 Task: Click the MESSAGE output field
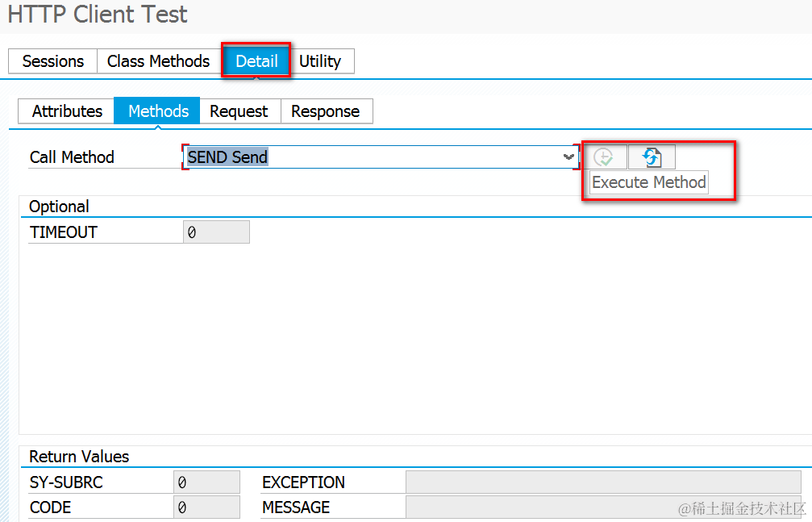pyautogui.click(x=603, y=507)
